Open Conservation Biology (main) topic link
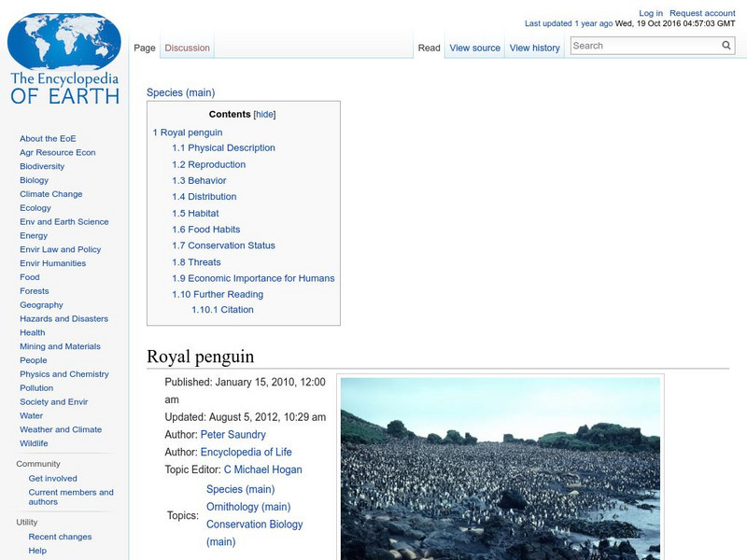747x560 pixels. [254, 533]
